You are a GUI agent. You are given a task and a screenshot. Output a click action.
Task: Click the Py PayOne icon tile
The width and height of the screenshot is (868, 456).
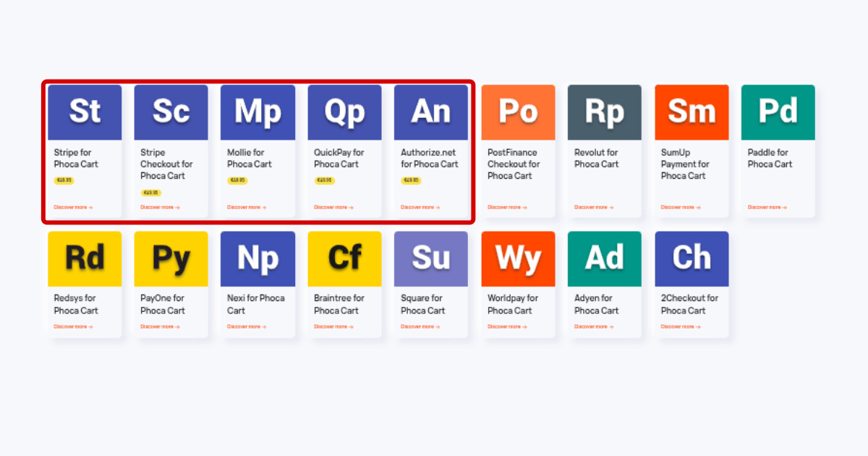171,258
